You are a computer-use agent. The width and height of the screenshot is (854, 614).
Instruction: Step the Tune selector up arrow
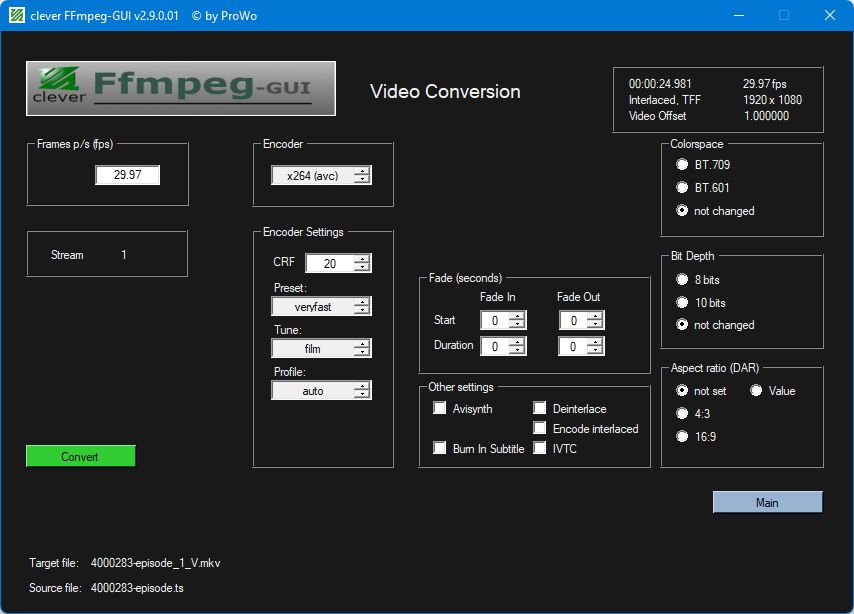click(x=362, y=344)
